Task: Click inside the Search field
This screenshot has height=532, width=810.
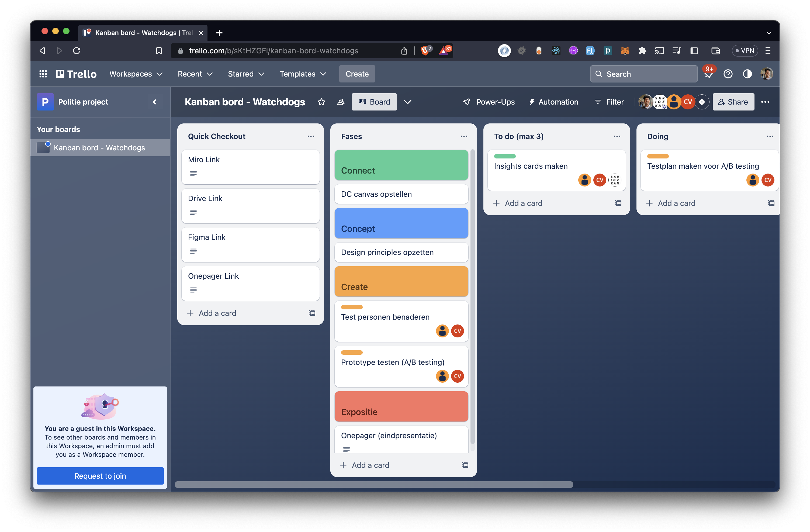Action: 643,74
